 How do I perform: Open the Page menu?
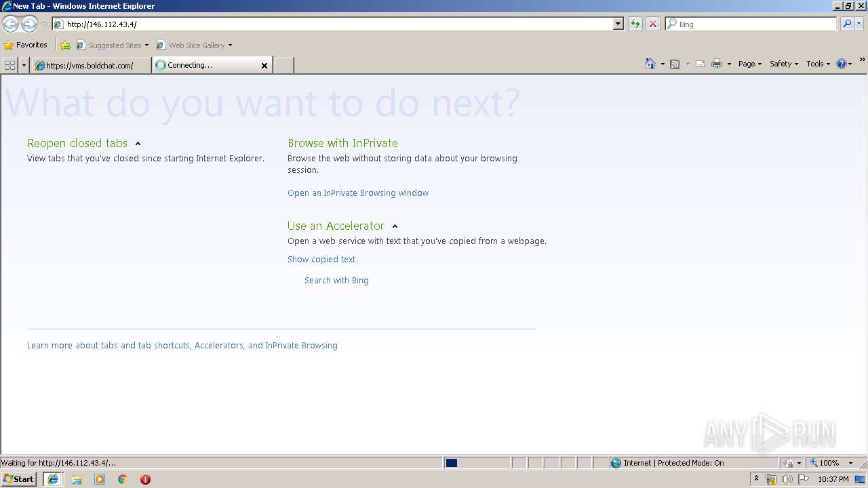(750, 64)
